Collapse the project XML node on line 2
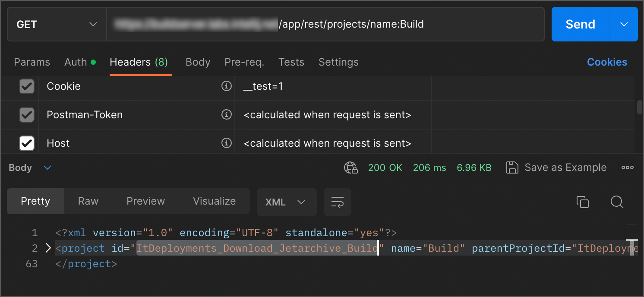 (x=47, y=248)
